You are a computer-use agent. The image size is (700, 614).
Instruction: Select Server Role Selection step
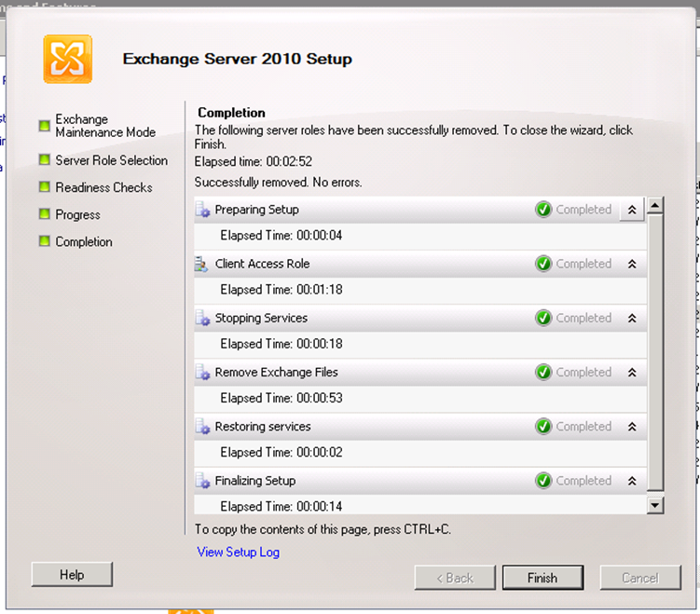pos(112,160)
